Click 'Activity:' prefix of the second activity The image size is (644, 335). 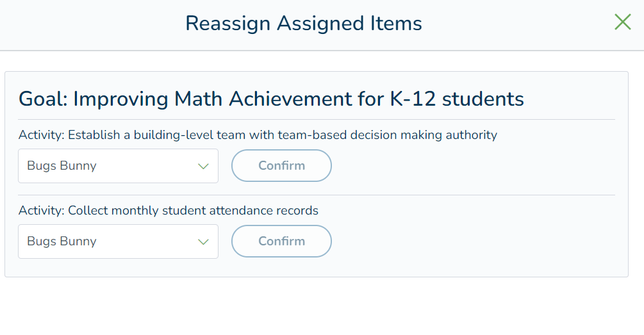[42, 211]
